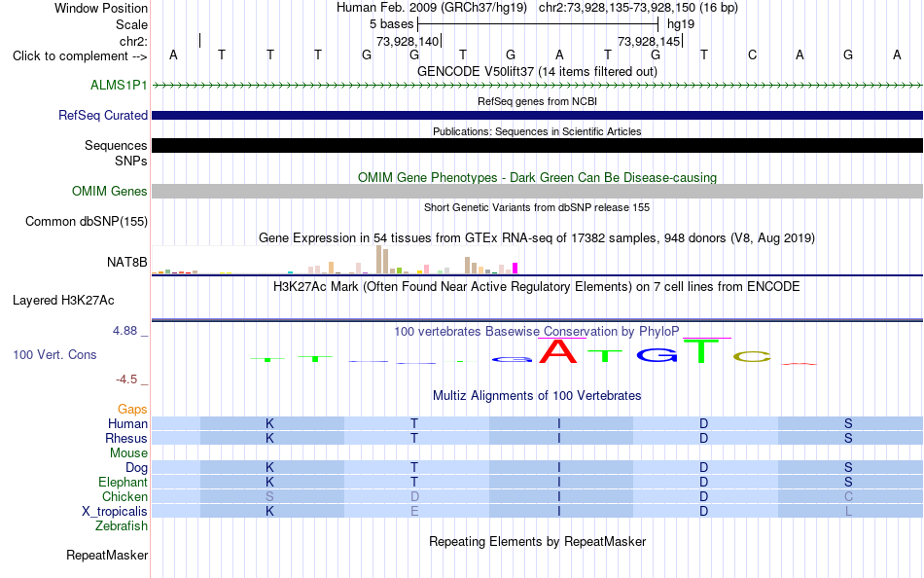Screen dimensions: 924x578
Task: Click the H3K27Ac Mark track title
Action: click(x=537, y=287)
